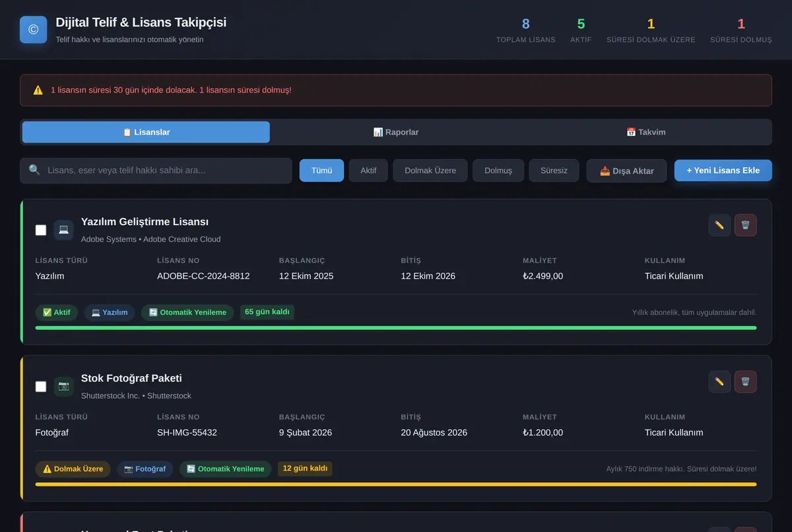Viewport: 792px width, 532px height.
Task: Click the yellow Dolmak Üzere status badge
Action: [73, 469]
